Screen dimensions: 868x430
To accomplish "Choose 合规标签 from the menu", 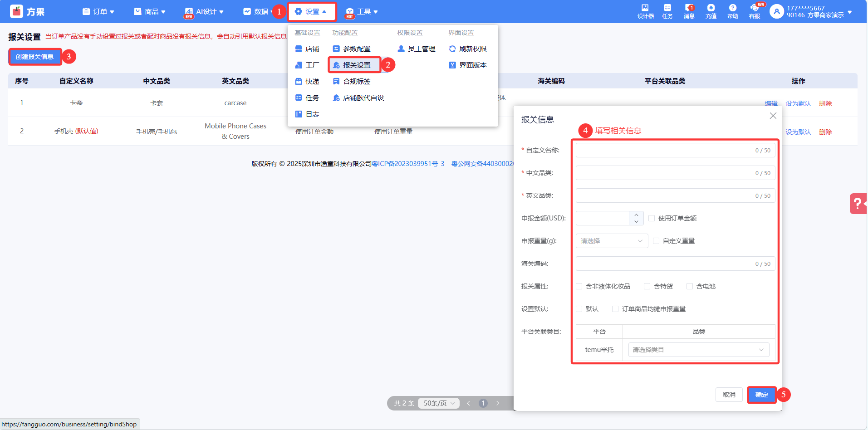I will click(356, 82).
